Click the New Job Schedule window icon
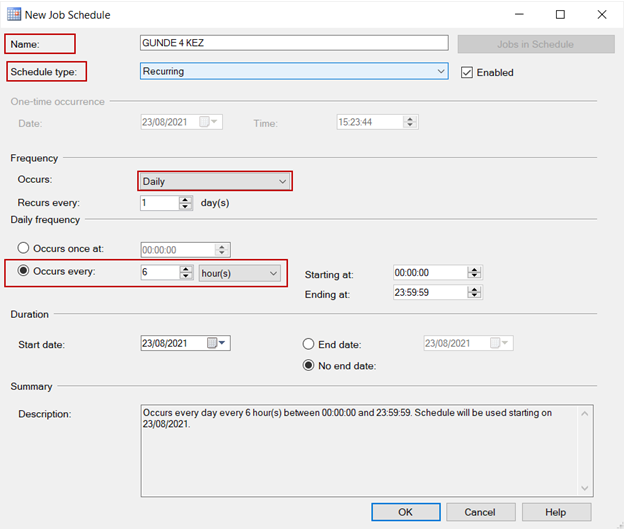Screen dimensions: 625x529 tap(14, 14)
